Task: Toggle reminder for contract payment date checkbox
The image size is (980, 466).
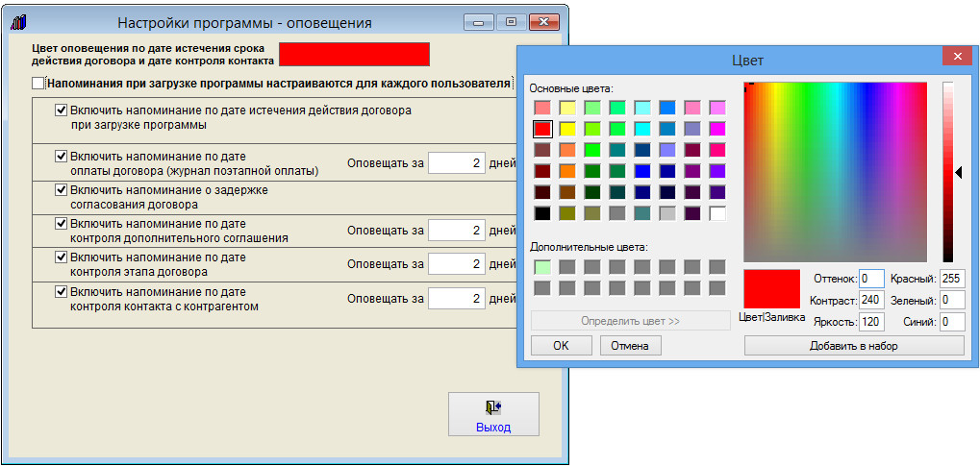Action: (62, 156)
